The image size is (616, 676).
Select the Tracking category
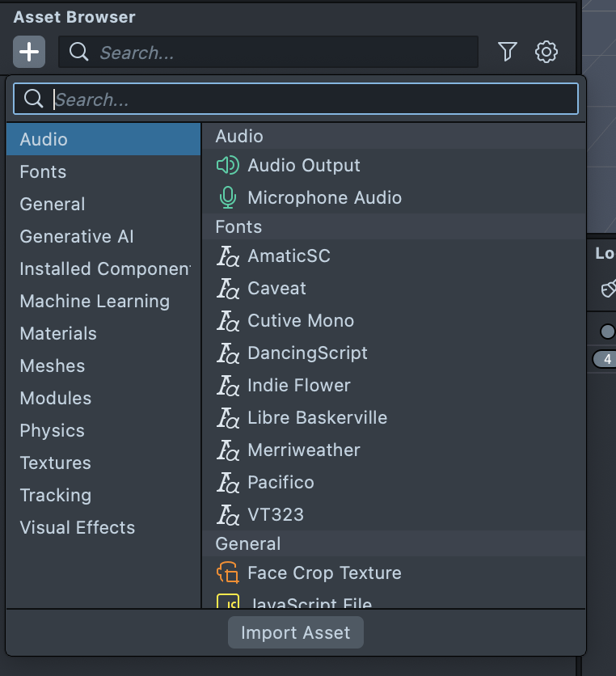coord(55,496)
